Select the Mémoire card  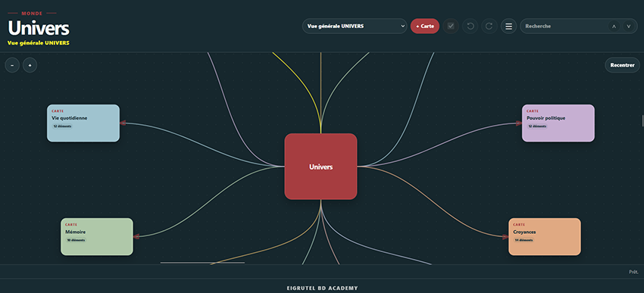(x=97, y=237)
